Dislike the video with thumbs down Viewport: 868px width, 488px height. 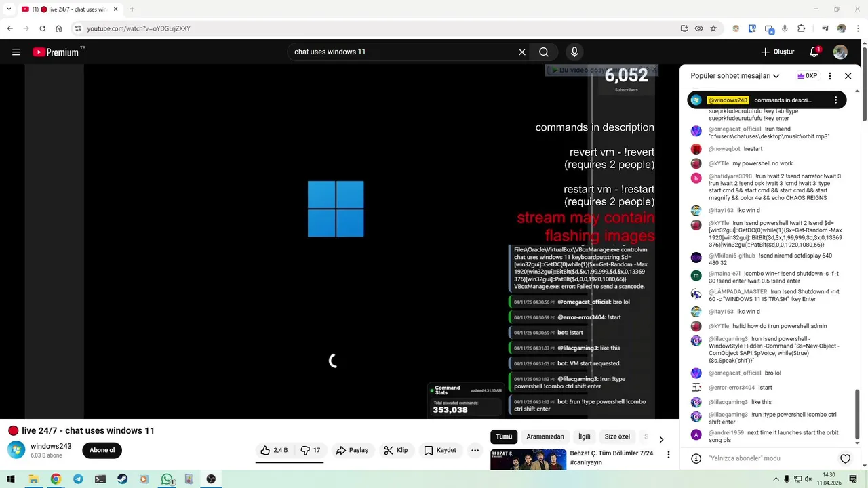click(x=310, y=450)
